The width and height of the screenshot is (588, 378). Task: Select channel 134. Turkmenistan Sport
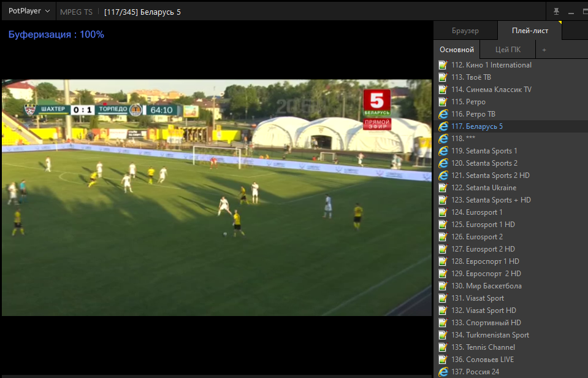[511, 335]
